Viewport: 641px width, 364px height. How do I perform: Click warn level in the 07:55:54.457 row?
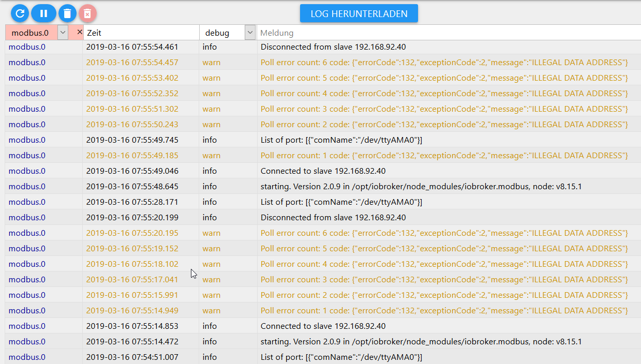211,63
